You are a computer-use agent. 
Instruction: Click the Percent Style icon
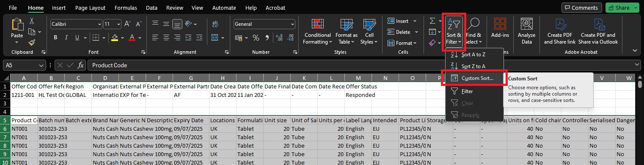pyautogui.click(x=256, y=38)
